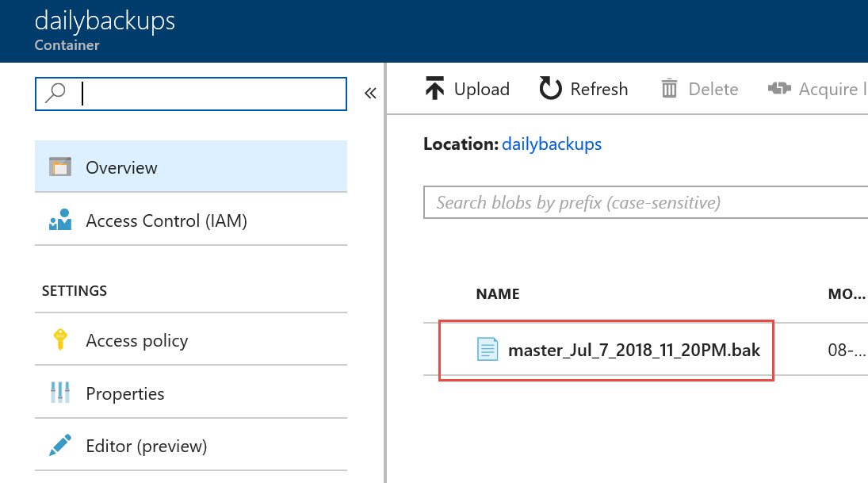Click the Refresh circular arrow icon
This screenshot has width=868, height=483.
[550, 88]
